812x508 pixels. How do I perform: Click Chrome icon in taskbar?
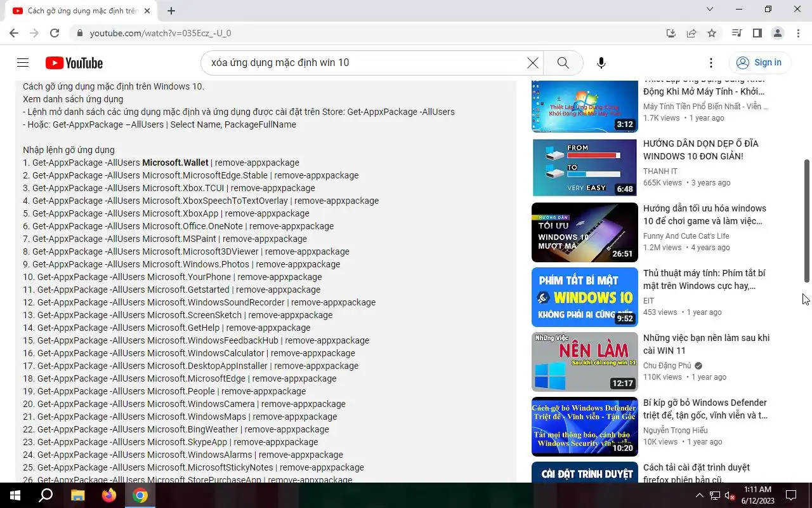pyautogui.click(x=140, y=495)
